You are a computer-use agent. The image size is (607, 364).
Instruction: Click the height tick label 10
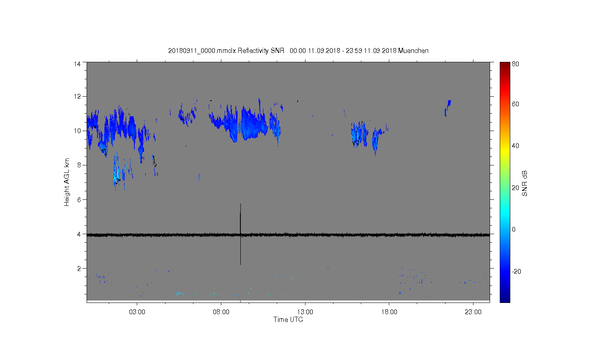[x=77, y=131]
